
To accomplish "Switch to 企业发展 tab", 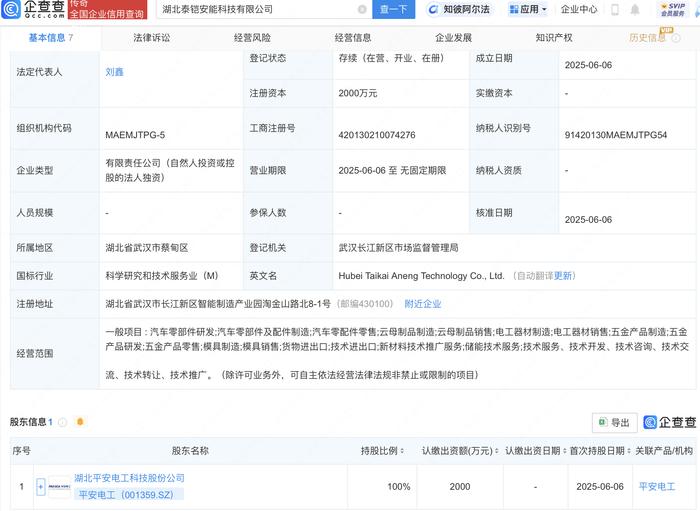I will [454, 38].
